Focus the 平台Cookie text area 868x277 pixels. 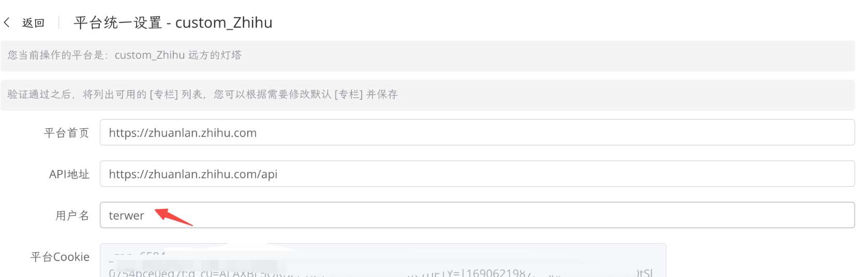click(x=383, y=260)
